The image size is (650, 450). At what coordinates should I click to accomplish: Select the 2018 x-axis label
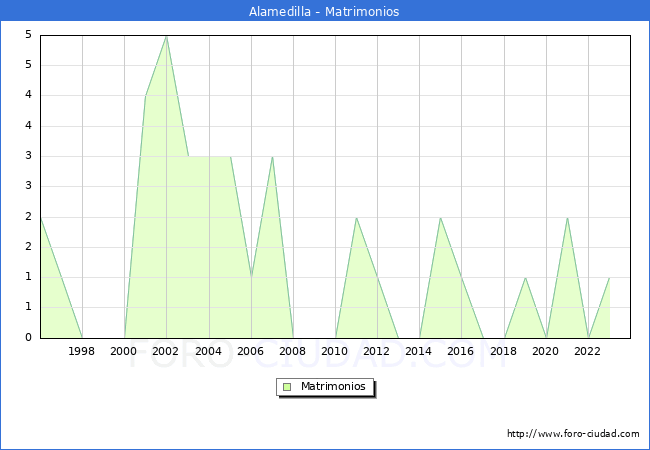pyautogui.click(x=504, y=351)
